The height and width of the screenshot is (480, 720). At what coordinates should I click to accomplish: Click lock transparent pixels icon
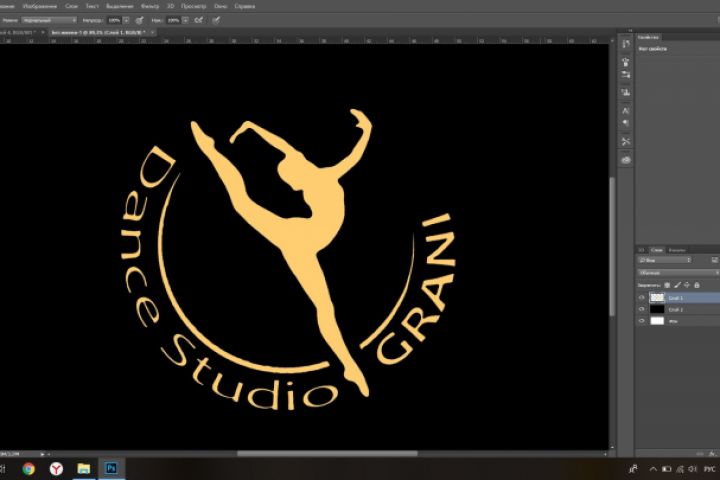(x=667, y=285)
